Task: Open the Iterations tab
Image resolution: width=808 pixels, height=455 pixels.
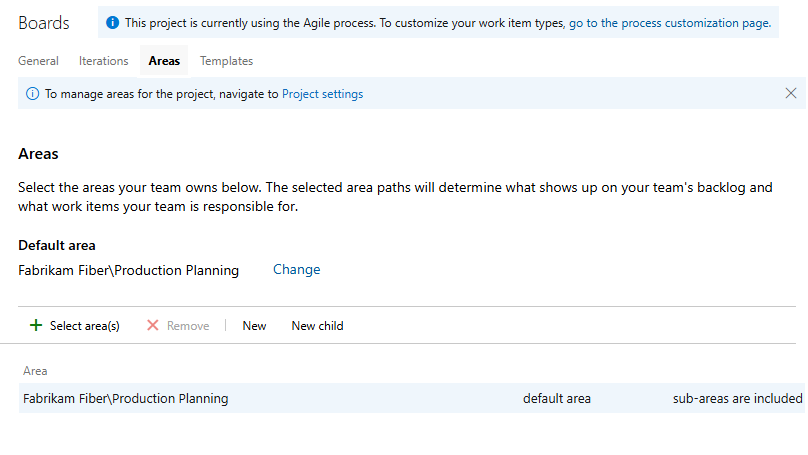Action: [x=104, y=61]
